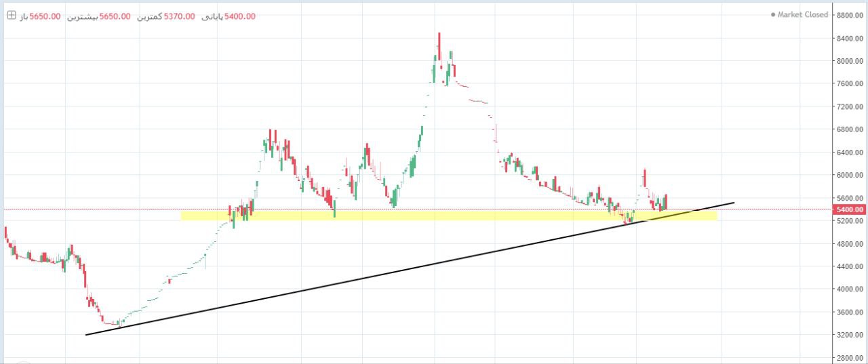Click the plus-box expand icon beside the OHLC values
Screen dimensions: 868x364
coord(12,16)
